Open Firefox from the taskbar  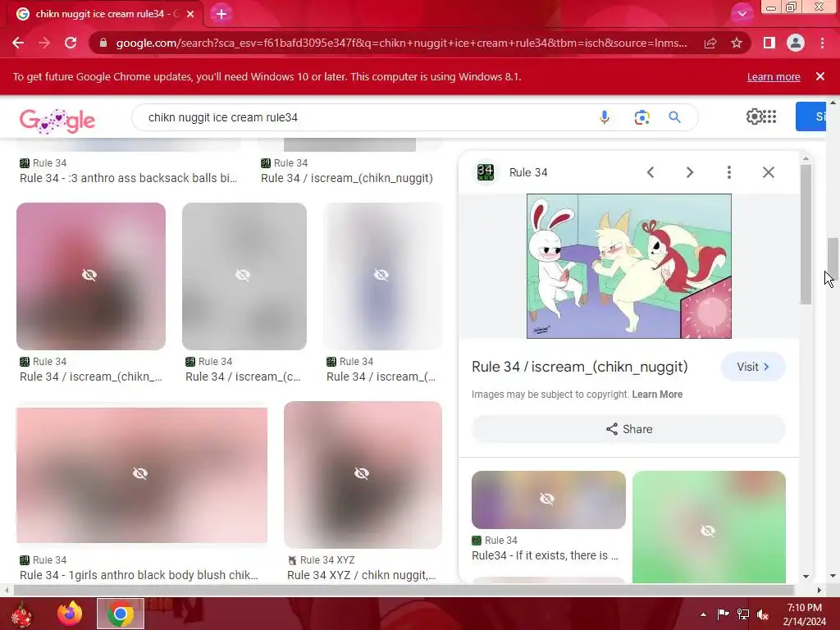tap(70, 614)
